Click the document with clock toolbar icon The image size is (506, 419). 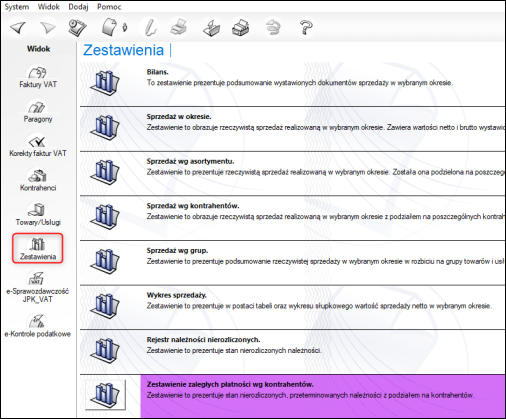[77, 28]
